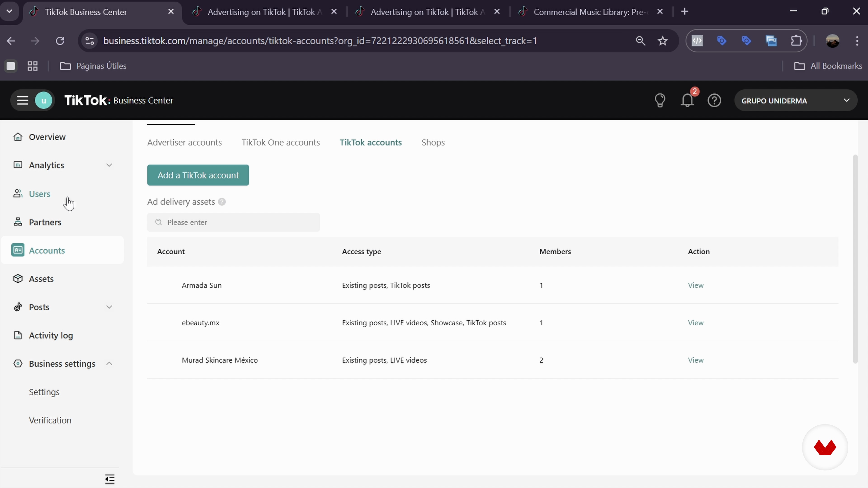Click the TikTok Business Center logo
868x488 pixels.
119,100
